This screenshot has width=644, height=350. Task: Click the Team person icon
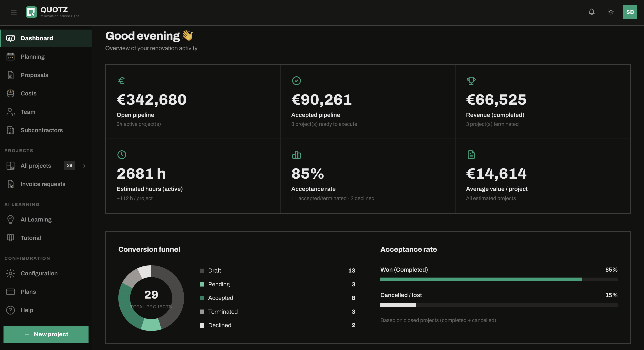pyautogui.click(x=11, y=112)
